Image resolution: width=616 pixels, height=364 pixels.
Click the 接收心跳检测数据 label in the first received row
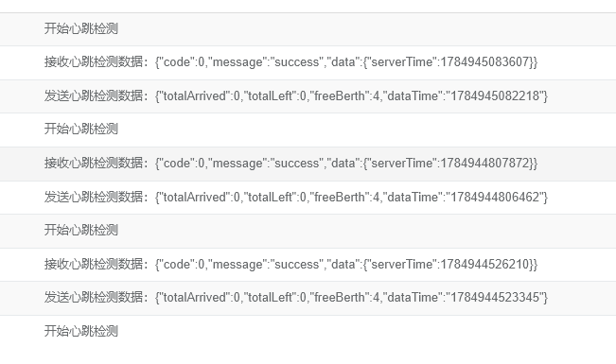click(94, 62)
